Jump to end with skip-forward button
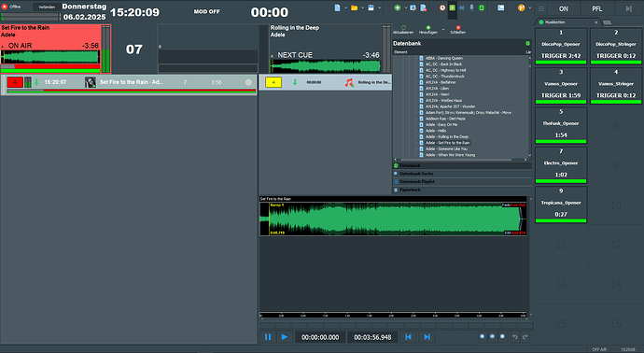This screenshot has width=644, height=353. point(427,337)
